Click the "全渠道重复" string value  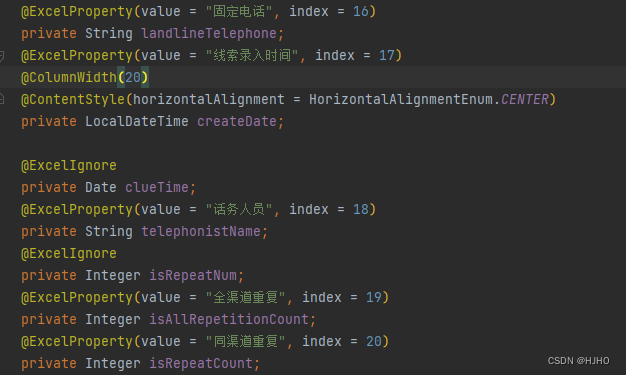(x=245, y=297)
